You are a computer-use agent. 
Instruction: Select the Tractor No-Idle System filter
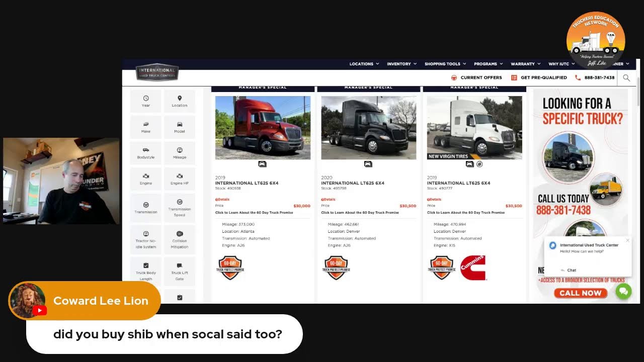pyautogui.click(x=146, y=239)
